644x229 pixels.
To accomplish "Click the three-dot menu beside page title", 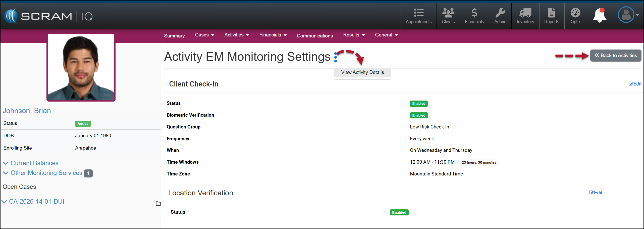I will (336, 57).
